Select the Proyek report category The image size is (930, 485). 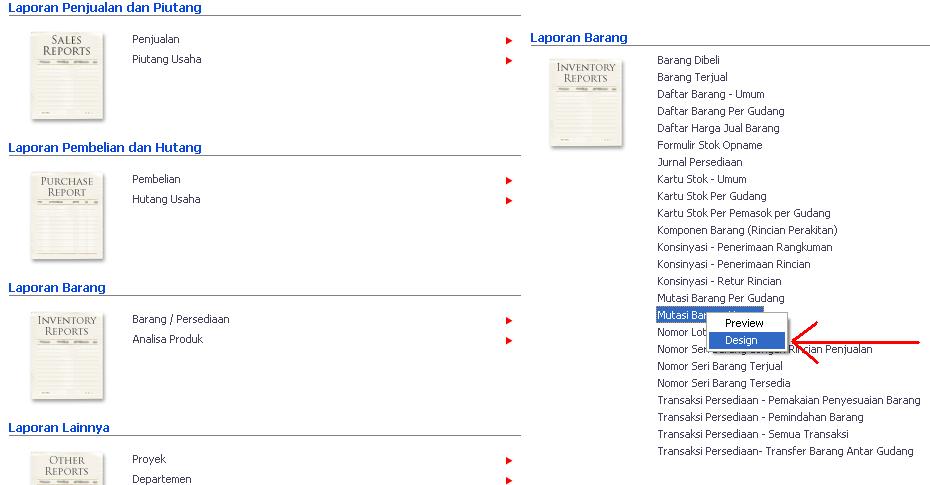pyautogui.click(x=149, y=459)
